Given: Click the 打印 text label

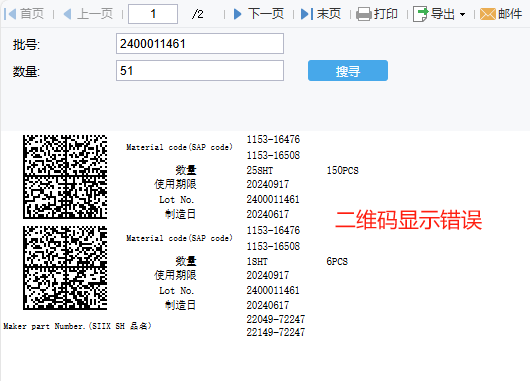Looking at the screenshot, I should (385, 14).
